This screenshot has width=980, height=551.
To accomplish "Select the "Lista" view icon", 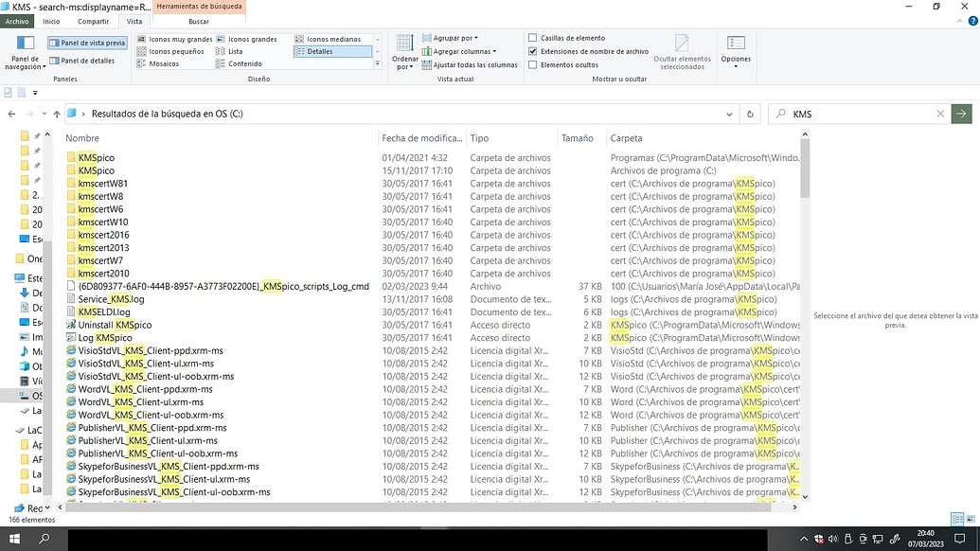I will tap(237, 51).
